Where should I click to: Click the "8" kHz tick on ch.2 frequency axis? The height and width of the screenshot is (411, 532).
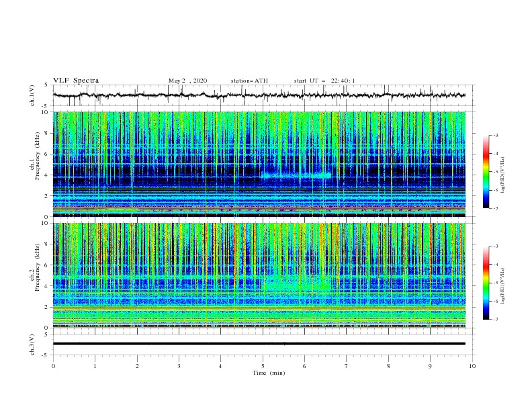(47, 244)
